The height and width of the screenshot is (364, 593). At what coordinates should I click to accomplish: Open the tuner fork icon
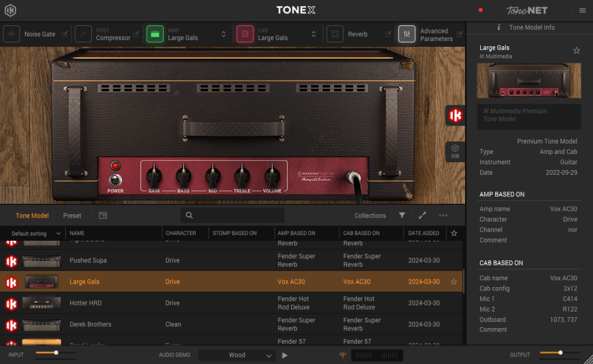point(343,355)
